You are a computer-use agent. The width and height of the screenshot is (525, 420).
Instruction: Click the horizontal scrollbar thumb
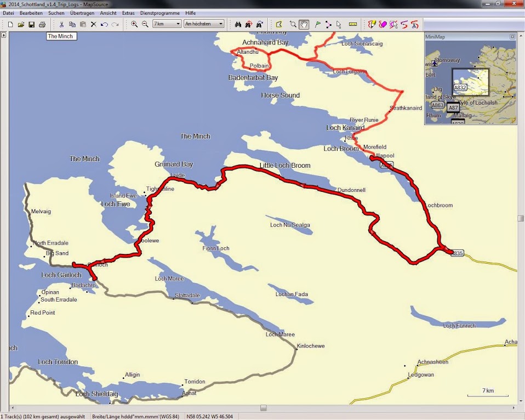[x=264, y=408]
